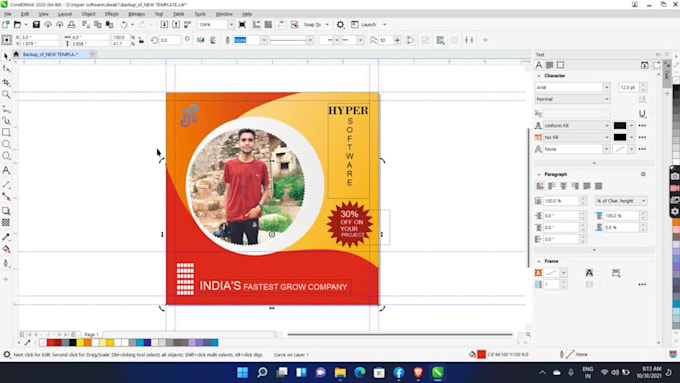Open File Explorer in the taskbar

coord(340,373)
